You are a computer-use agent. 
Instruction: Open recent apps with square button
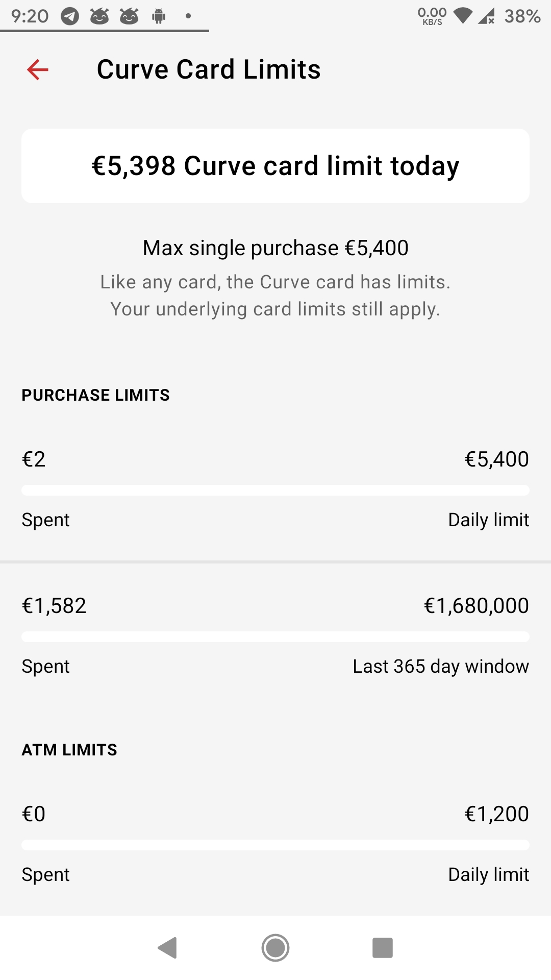pyautogui.click(x=382, y=948)
